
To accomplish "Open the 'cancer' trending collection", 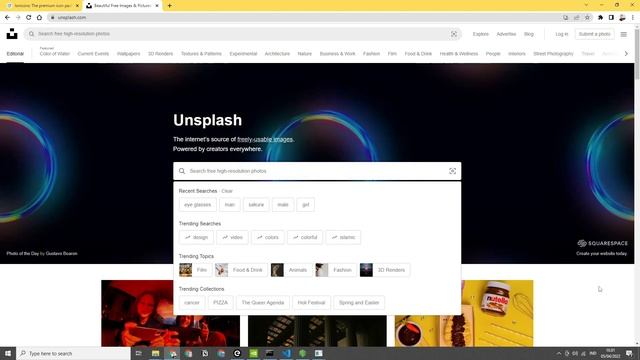I will [192, 302].
